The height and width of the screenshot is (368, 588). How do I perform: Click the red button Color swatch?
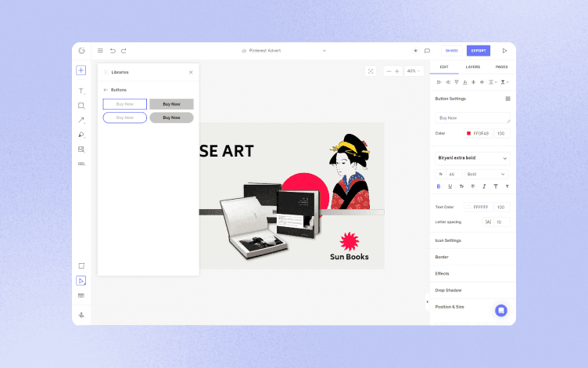tap(468, 133)
